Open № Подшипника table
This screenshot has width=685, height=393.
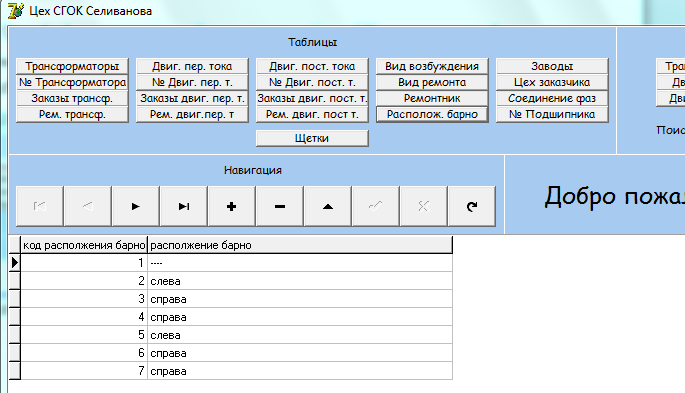click(x=552, y=114)
